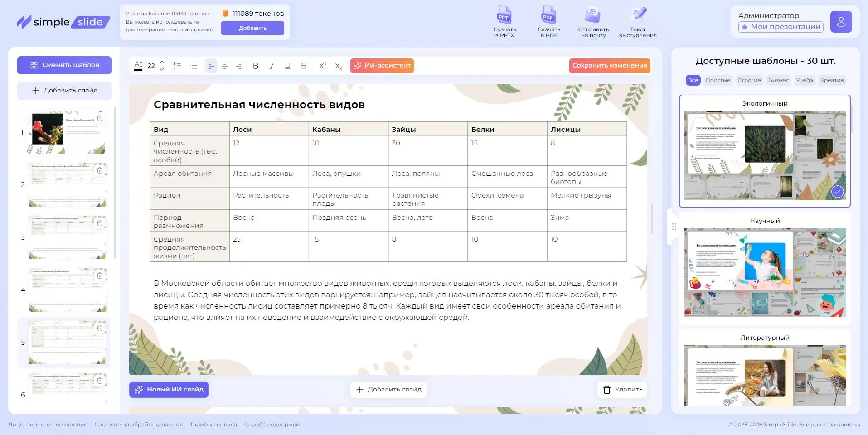Viewport: 868px width, 435px height.
Task: Select the Креатив template category
Action: pyautogui.click(x=832, y=80)
